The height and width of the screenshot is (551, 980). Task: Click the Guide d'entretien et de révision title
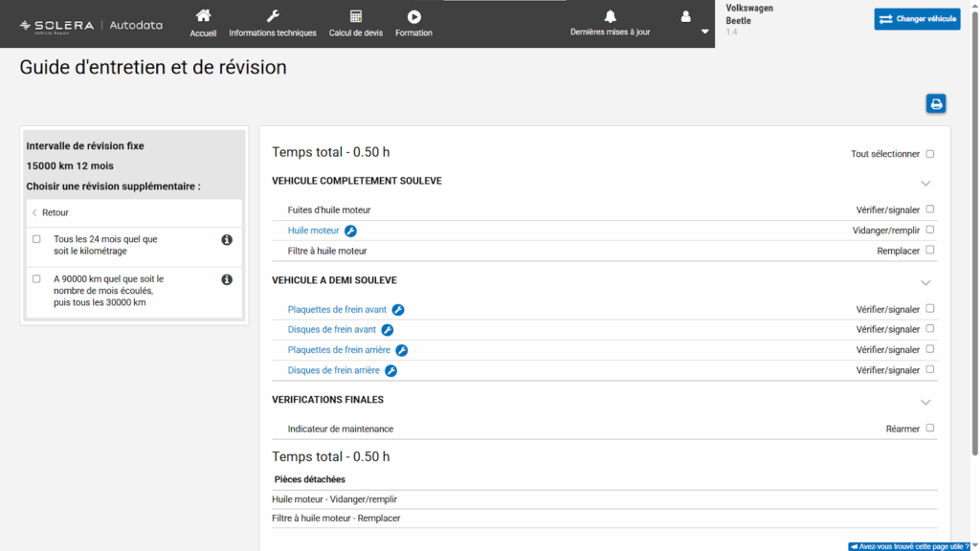153,68
